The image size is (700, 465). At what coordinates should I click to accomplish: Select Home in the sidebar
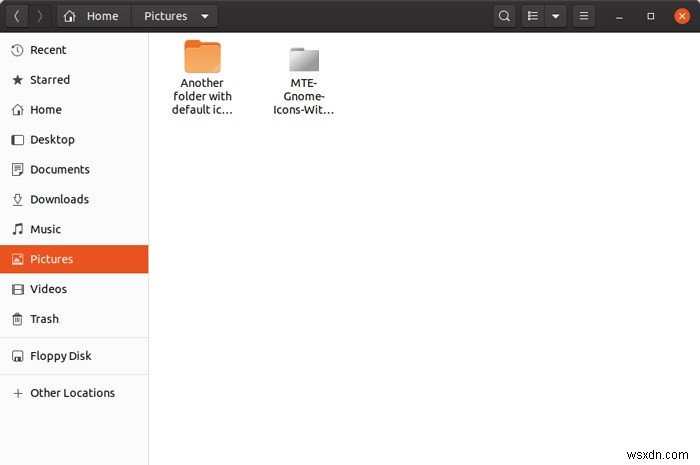(x=74, y=110)
